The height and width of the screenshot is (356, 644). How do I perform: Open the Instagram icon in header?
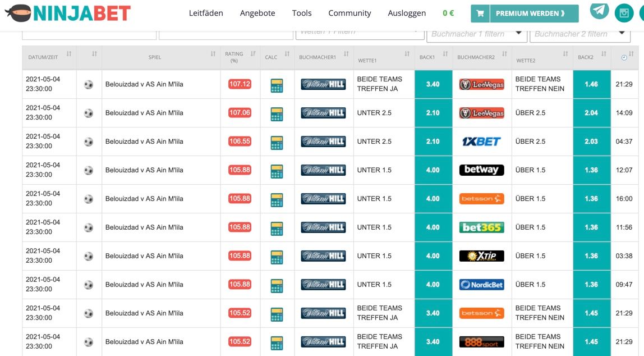624,13
